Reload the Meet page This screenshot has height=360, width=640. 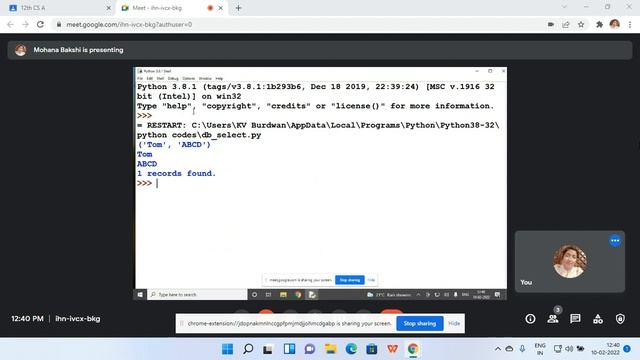40,24
